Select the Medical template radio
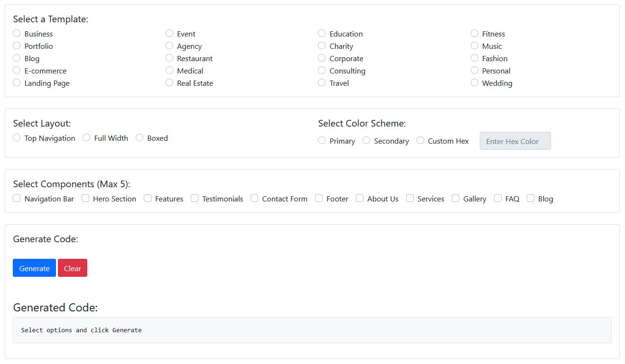Screen dimensions: 625x364 point(169,70)
